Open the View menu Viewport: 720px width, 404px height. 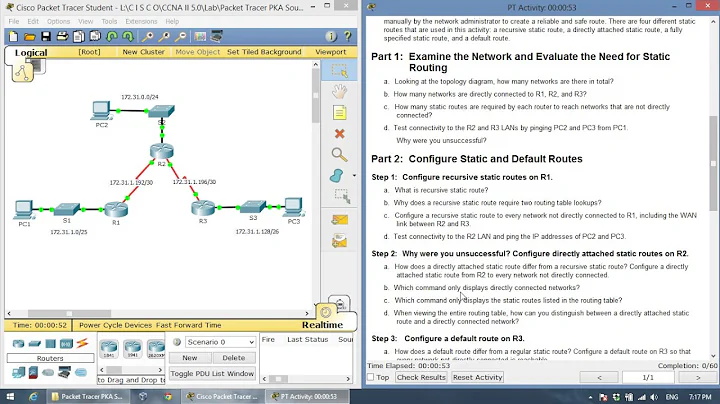coord(85,21)
